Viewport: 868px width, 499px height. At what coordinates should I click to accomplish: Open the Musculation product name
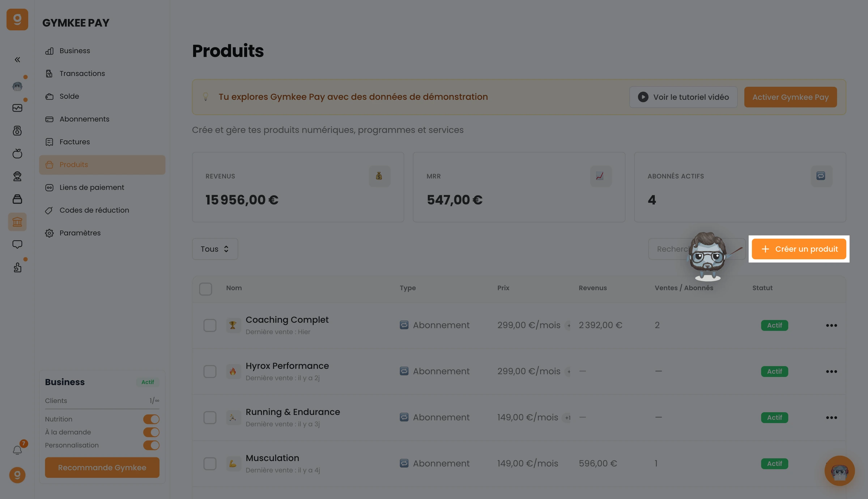point(272,458)
